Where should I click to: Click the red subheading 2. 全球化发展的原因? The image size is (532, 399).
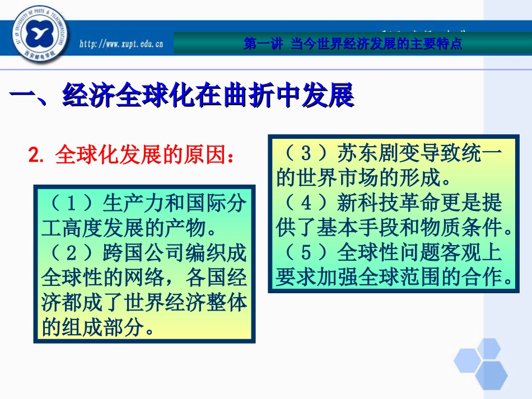[x=131, y=154]
